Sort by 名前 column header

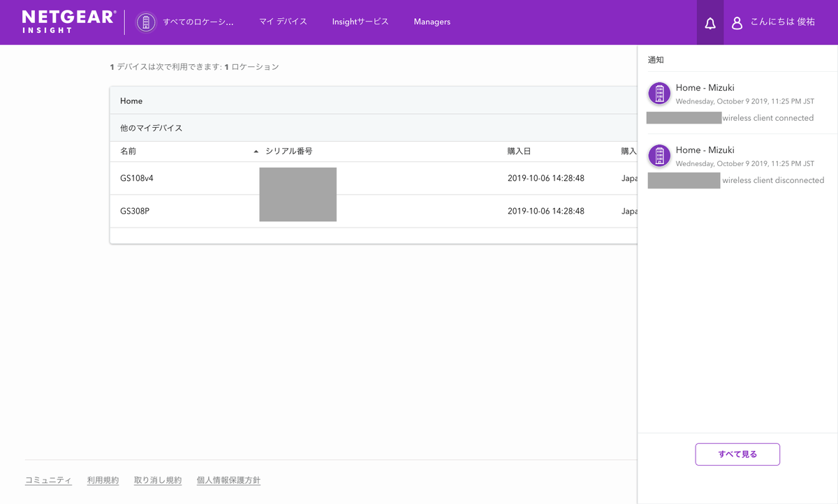(128, 151)
